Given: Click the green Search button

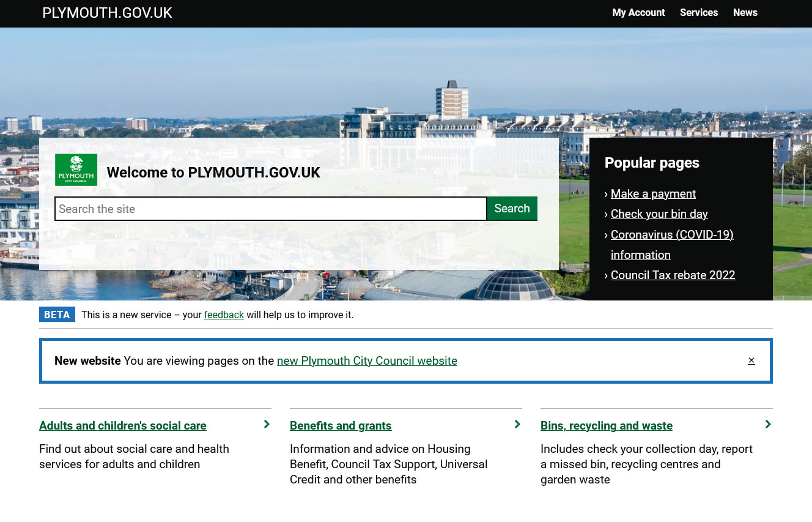Looking at the screenshot, I should click(512, 209).
